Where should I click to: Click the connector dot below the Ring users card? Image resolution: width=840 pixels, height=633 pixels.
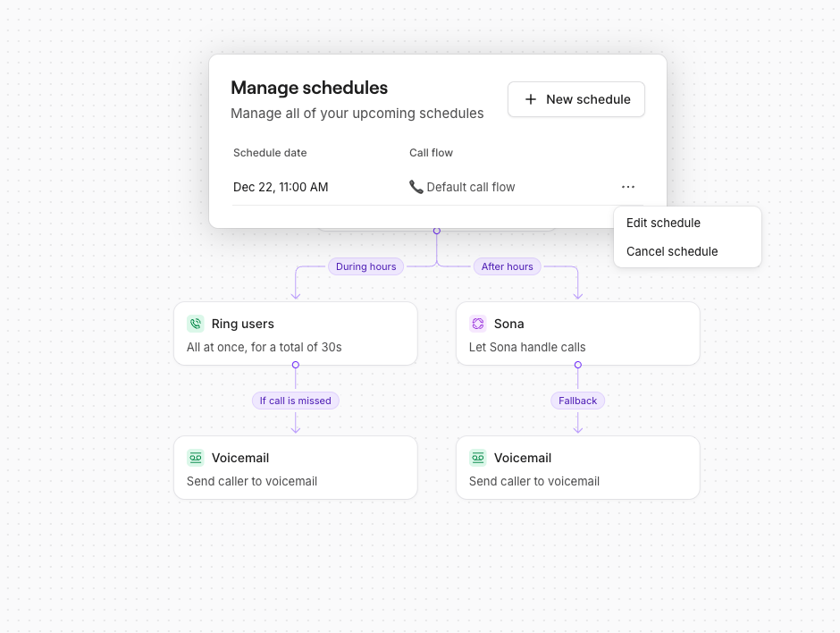point(296,366)
